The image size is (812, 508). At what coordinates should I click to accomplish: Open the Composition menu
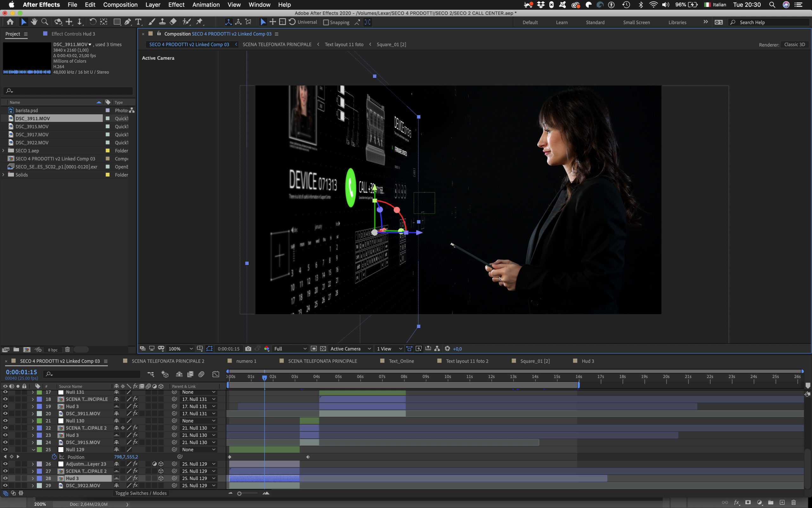120,5
